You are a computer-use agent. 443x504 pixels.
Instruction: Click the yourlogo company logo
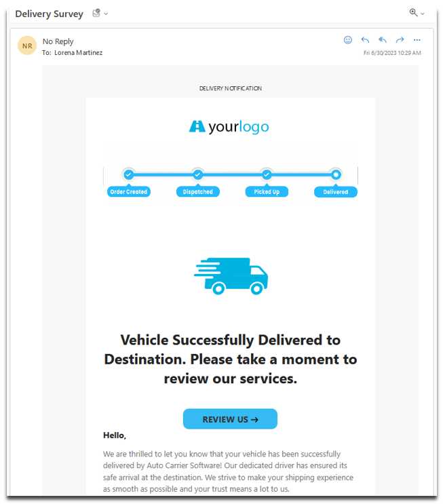[x=229, y=127]
